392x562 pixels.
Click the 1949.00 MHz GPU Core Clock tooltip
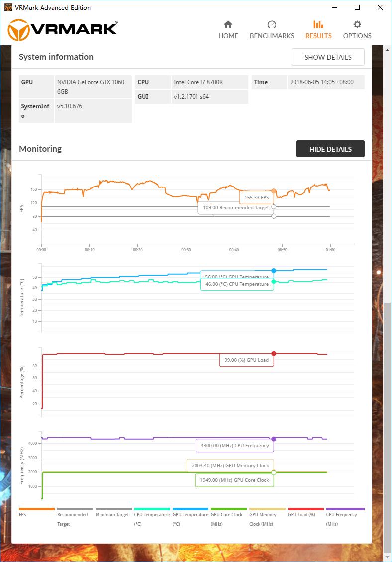[x=234, y=480]
